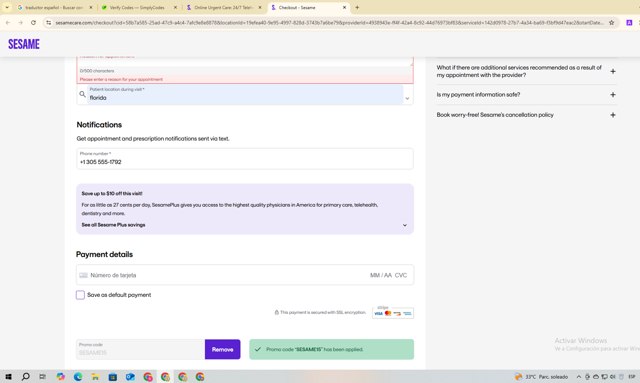Click the SESAME logo
This screenshot has width=640, height=383.
click(24, 44)
